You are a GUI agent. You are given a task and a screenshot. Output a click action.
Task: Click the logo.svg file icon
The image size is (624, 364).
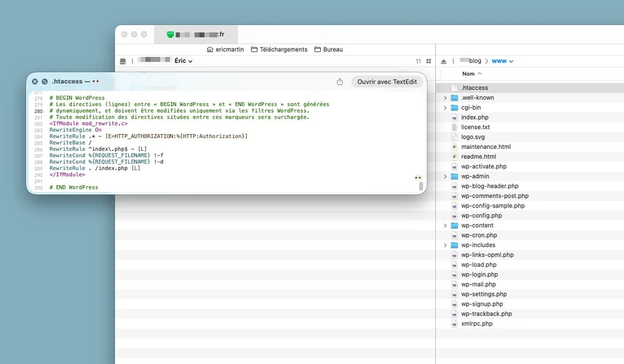(454, 137)
